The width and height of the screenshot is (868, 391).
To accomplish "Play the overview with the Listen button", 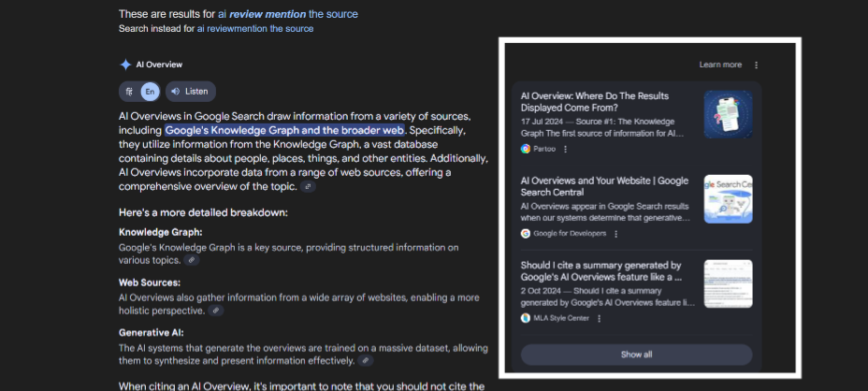I will [191, 92].
